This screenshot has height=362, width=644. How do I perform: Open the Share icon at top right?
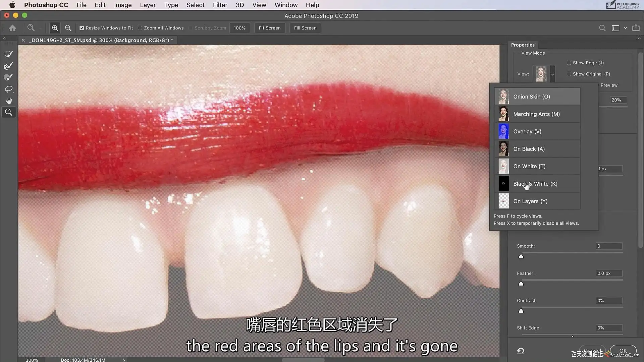[636, 28]
